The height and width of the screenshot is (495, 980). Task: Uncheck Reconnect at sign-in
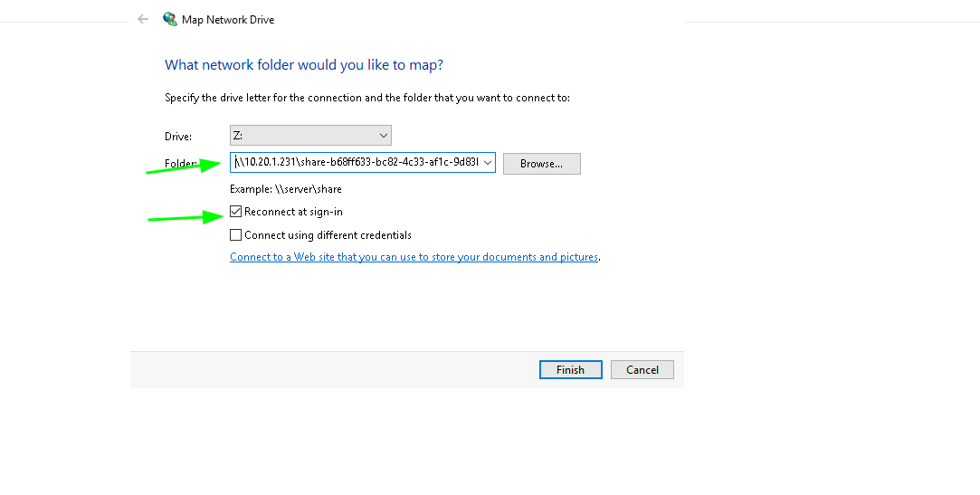[x=235, y=212]
